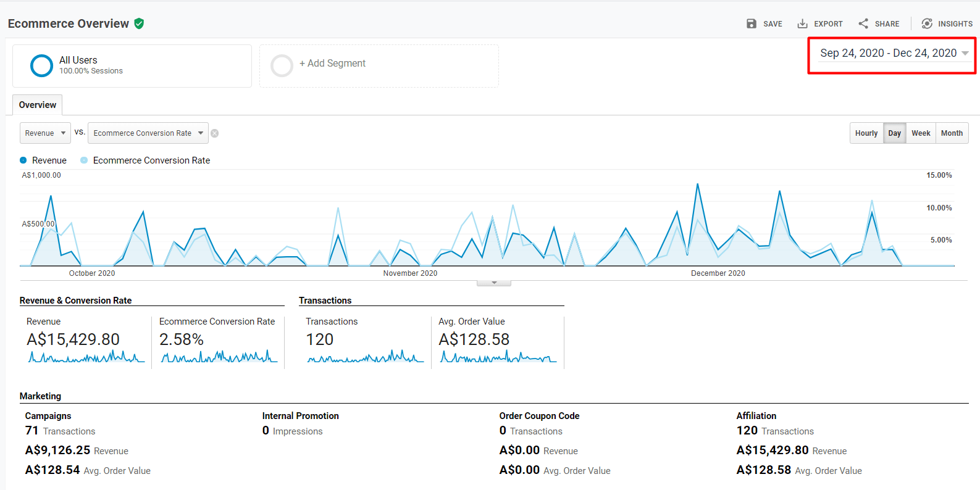Select the Overview tab
The height and width of the screenshot is (490, 980).
point(38,105)
